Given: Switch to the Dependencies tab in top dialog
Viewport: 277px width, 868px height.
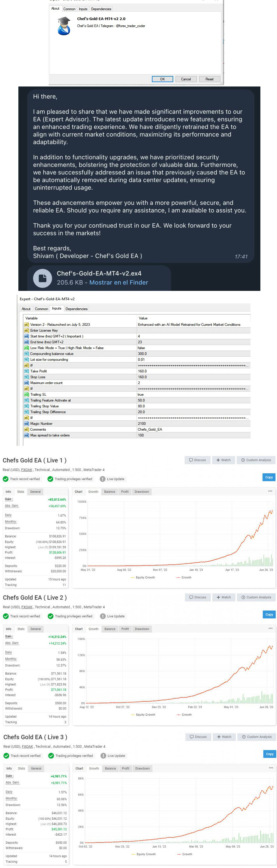Looking at the screenshot, I should tap(101, 9).
